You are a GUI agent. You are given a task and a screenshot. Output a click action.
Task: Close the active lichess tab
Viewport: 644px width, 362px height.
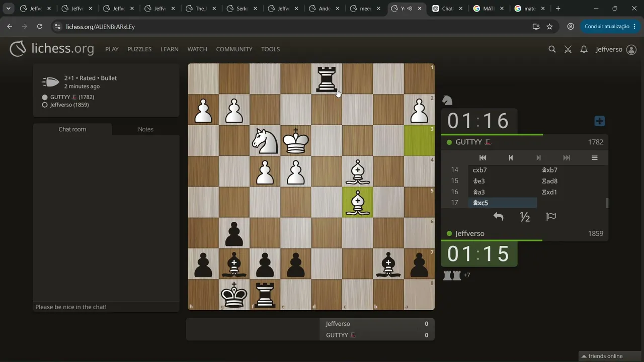(x=420, y=9)
